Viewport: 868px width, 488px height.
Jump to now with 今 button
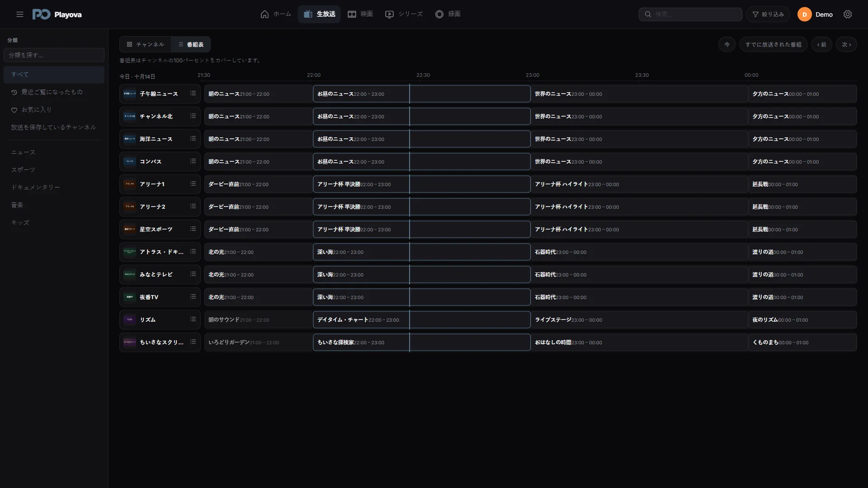pyautogui.click(x=727, y=44)
